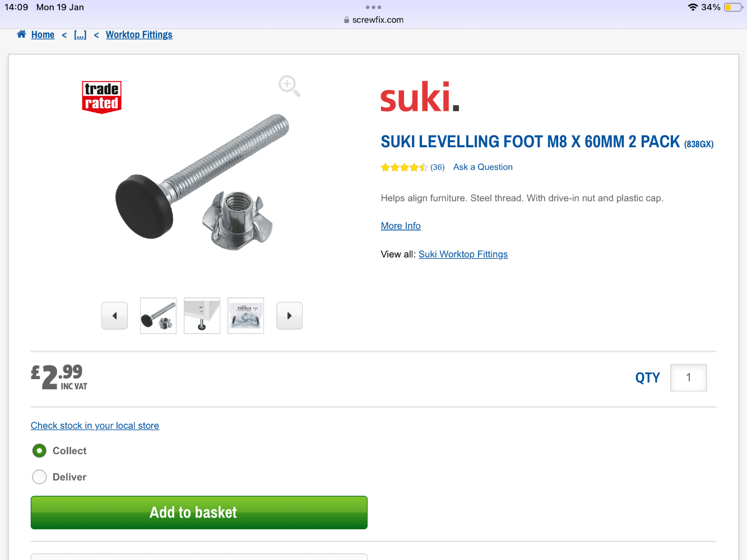Select the Collect radio option
This screenshot has width=747, height=560.
39,451
